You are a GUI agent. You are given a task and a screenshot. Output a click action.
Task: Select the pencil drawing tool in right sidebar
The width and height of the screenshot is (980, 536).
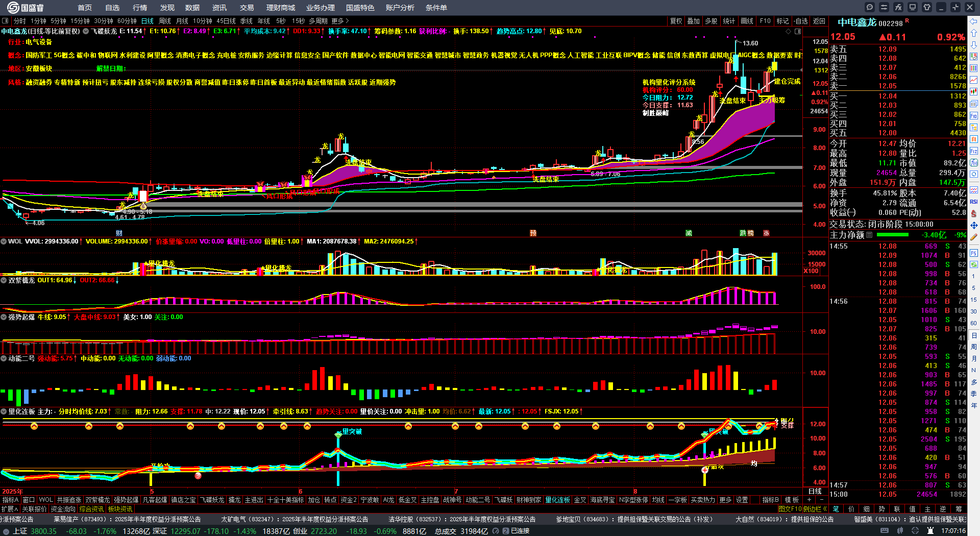tap(974, 237)
